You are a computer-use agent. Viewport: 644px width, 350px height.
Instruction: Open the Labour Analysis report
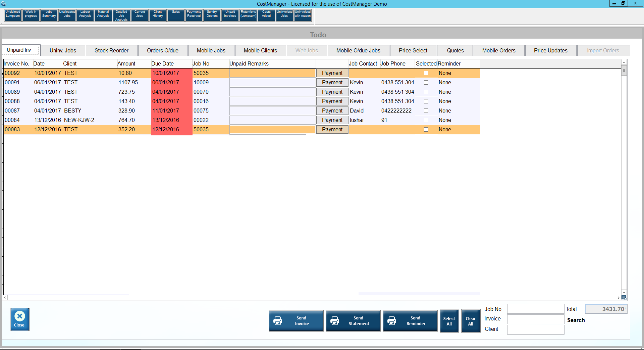(85, 15)
